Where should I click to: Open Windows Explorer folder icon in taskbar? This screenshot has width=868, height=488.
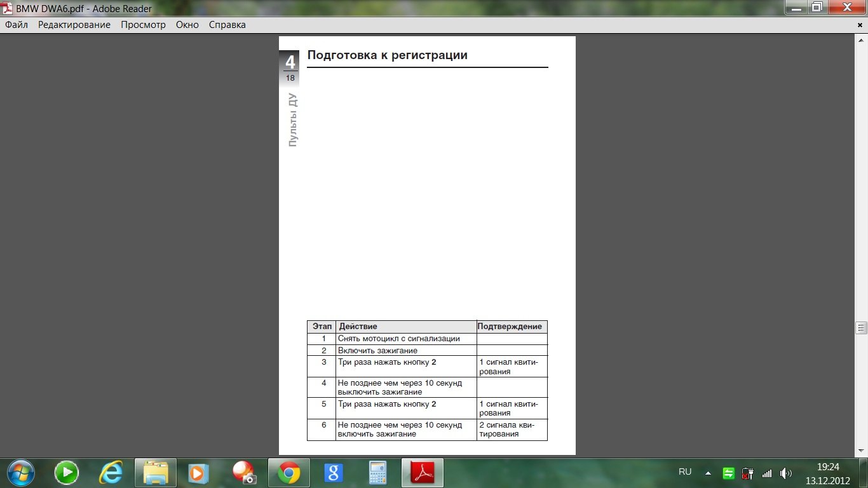pos(155,473)
